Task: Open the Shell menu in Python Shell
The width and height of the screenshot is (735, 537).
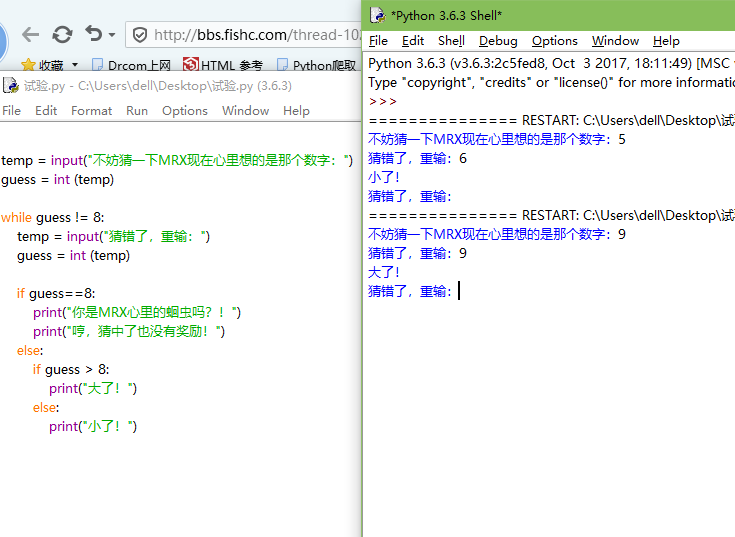Action: (x=451, y=41)
